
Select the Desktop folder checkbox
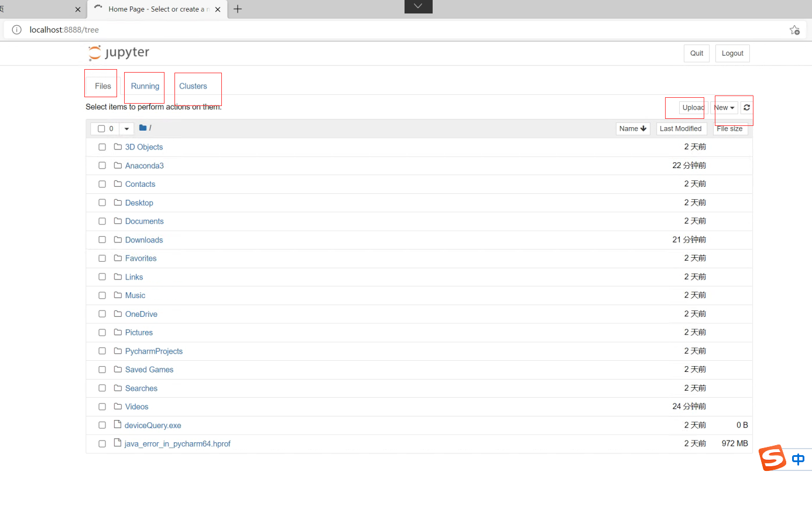pos(102,203)
